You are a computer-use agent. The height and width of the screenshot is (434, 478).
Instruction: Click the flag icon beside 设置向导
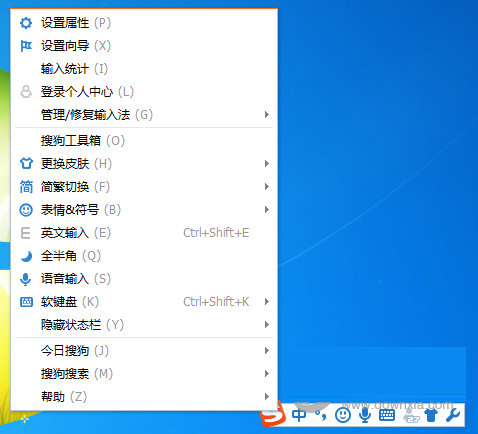26,46
